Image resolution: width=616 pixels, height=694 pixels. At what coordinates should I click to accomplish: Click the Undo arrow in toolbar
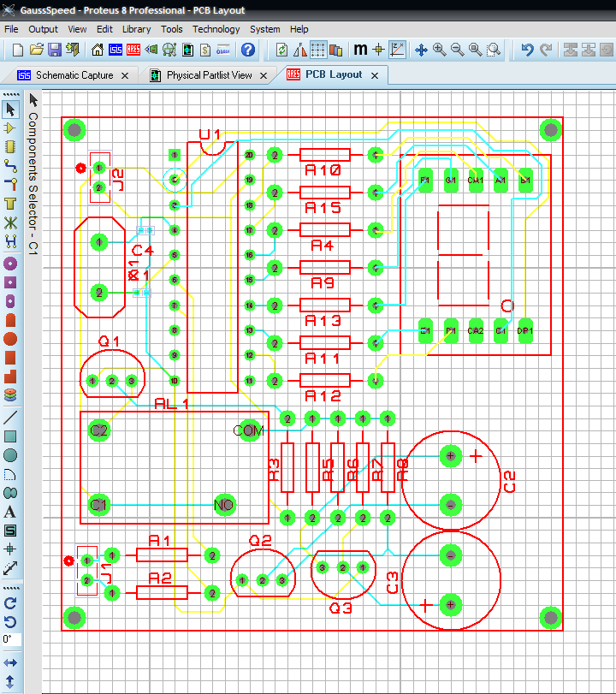coord(527,50)
